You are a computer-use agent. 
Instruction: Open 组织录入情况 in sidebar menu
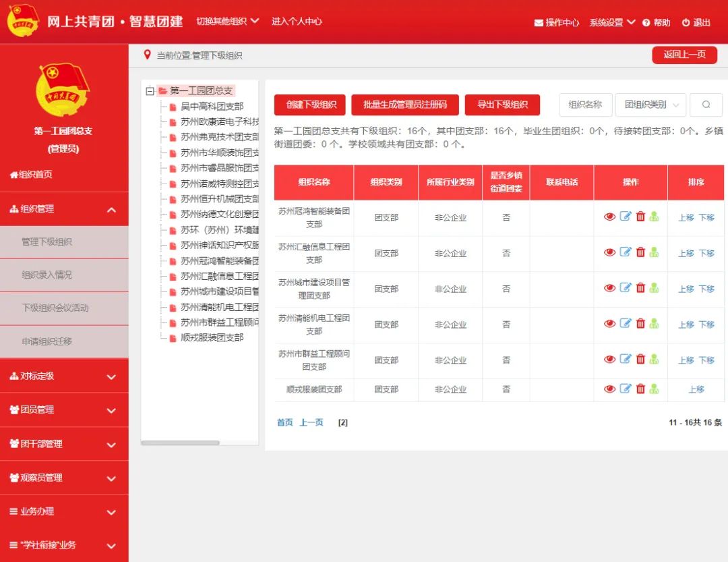pyautogui.click(x=64, y=275)
